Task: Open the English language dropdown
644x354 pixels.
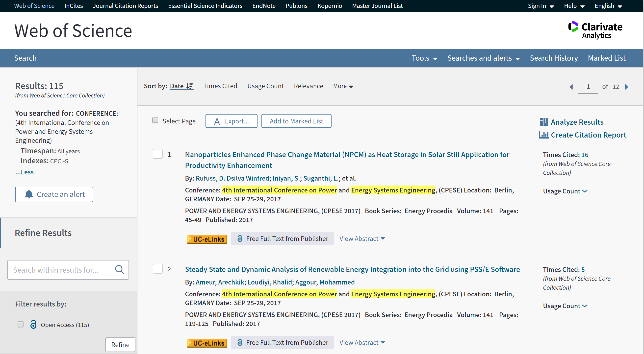Action: (608, 6)
